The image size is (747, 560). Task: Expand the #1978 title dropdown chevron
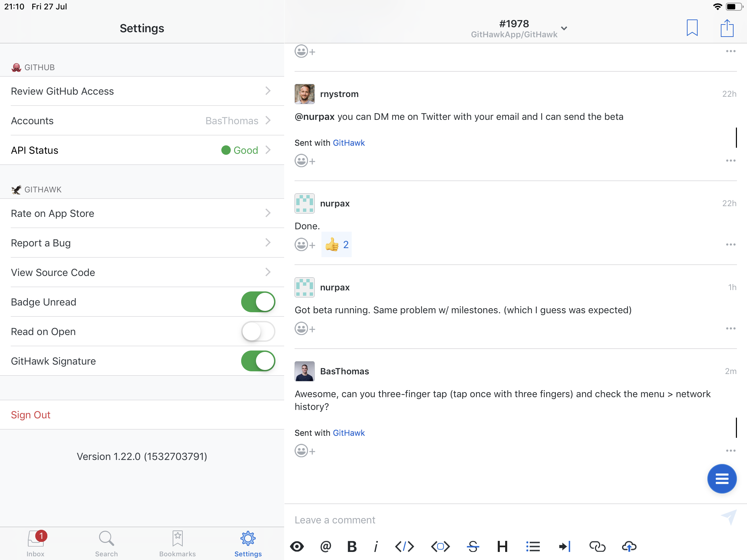coord(564,28)
